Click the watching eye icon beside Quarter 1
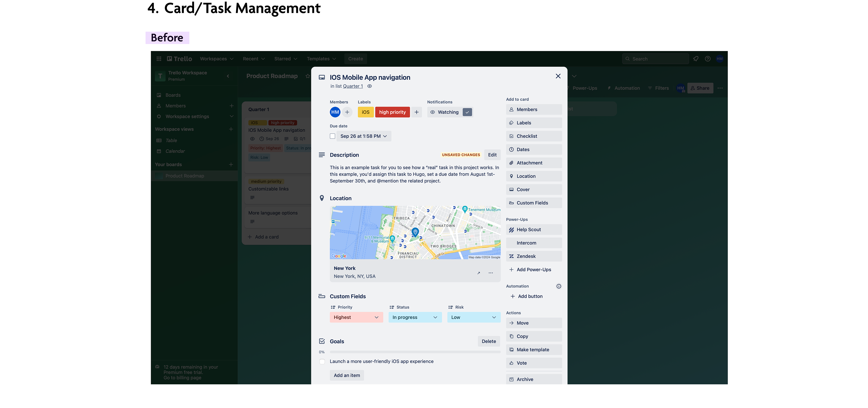Screen dimensions: 868x408 [x=369, y=86]
